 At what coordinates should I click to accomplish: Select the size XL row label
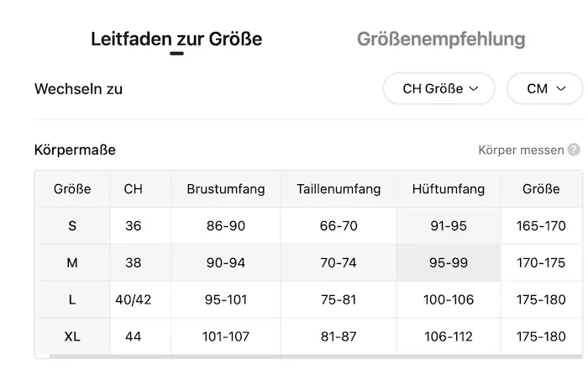[72, 336]
